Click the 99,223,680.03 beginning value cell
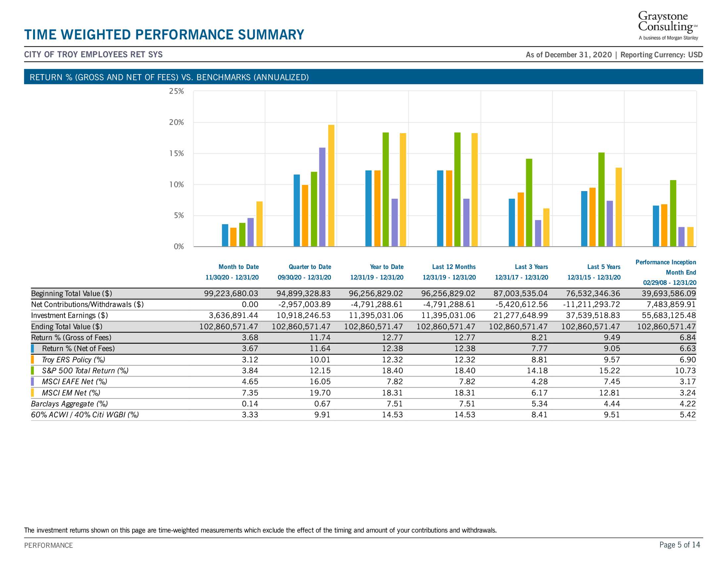Viewport: 728px width, 563px height. pyautogui.click(x=231, y=293)
